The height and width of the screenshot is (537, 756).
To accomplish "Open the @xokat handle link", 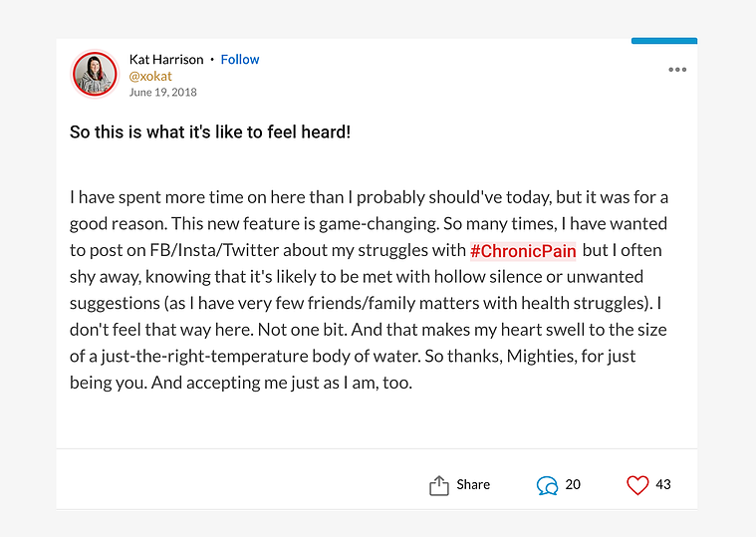I will [150, 76].
